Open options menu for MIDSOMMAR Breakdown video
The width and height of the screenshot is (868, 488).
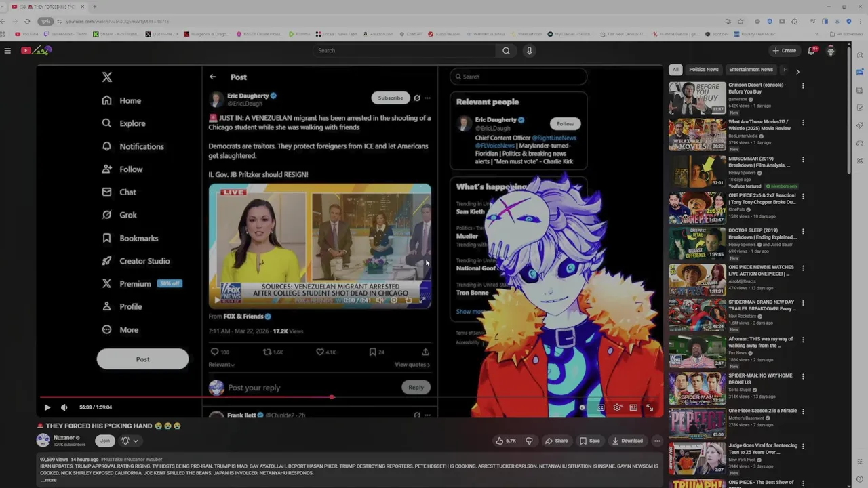pyautogui.click(x=803, y=159)
